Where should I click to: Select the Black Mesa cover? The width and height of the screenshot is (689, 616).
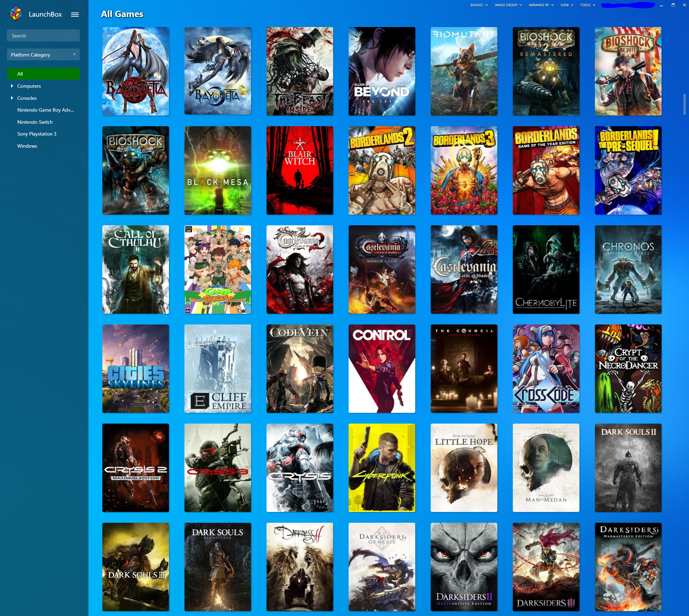(218, 171)
